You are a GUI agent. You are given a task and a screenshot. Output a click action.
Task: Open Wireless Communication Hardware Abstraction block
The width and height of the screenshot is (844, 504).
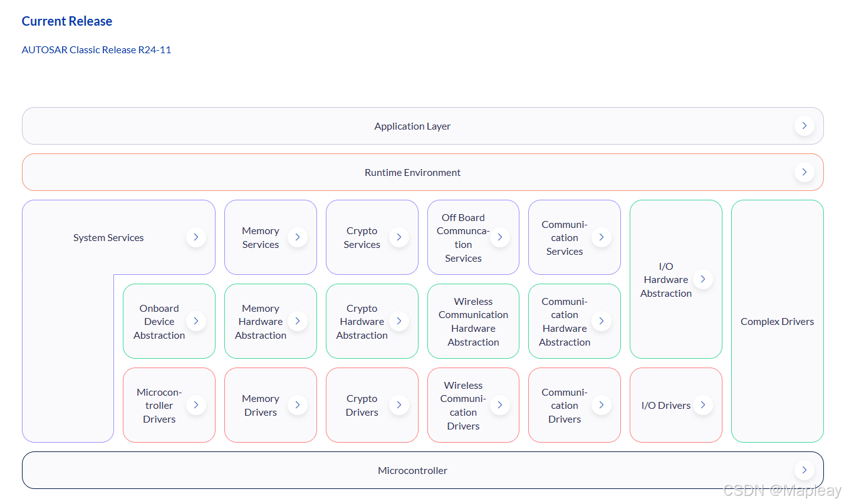pyautogui.click(x=474, y=321)
